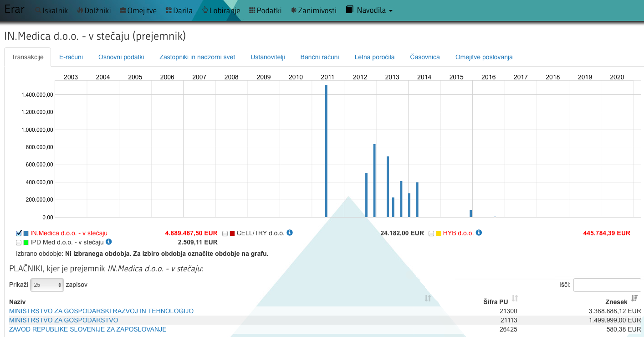Open the Bančni računi tab
644x337 pixels.
[320, 57]
